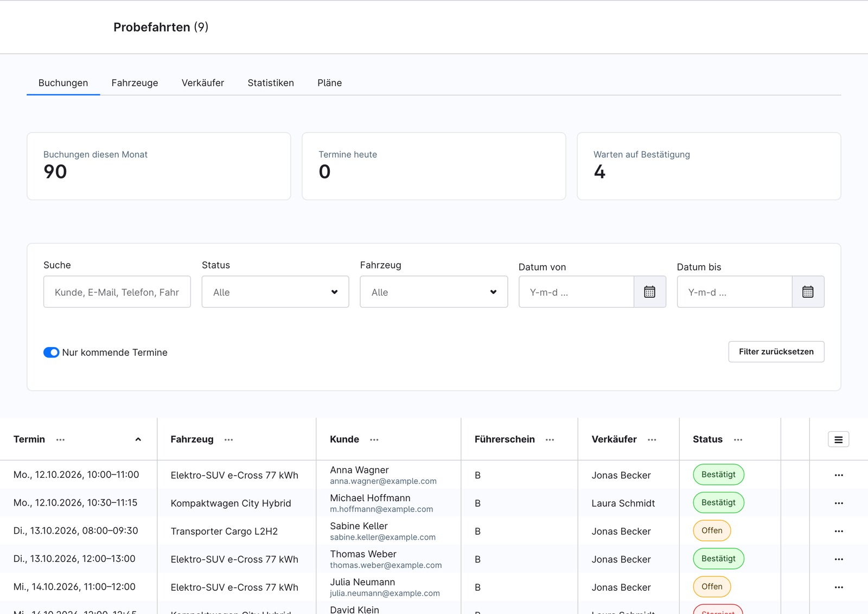Open Kunde column options dots
Screen dimensions: 868x614
[x=374, y=439]
